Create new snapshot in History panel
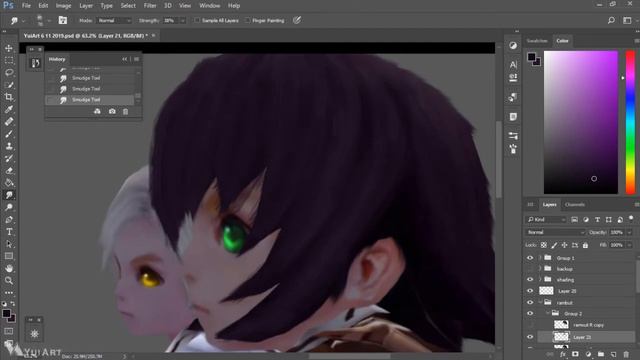The height and width of the screenshot is (360, 640). click(112, 111)
